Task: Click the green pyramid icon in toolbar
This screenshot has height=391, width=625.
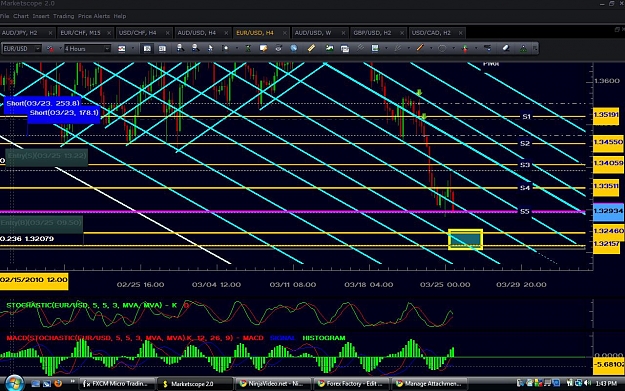Action: (523, 48)
